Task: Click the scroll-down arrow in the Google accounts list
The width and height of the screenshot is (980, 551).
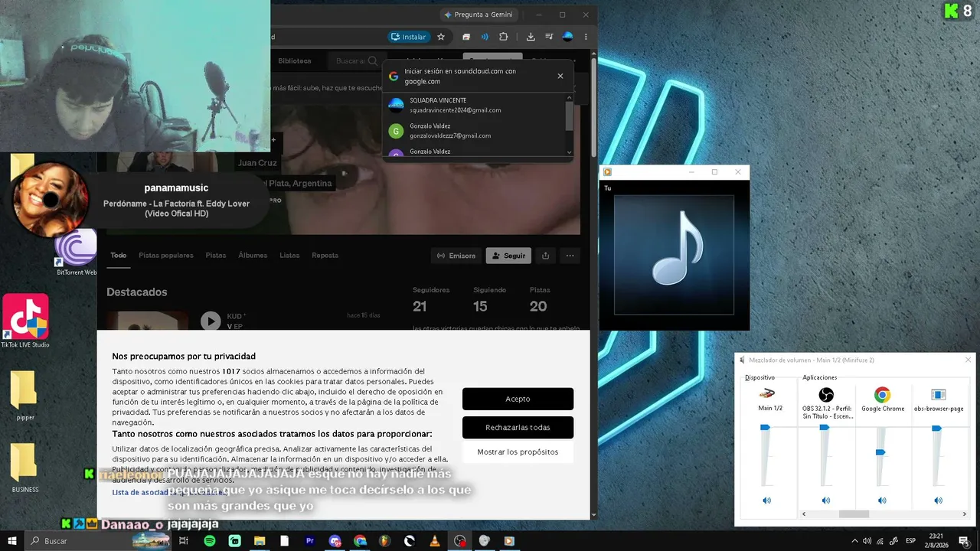Action: 569,152
